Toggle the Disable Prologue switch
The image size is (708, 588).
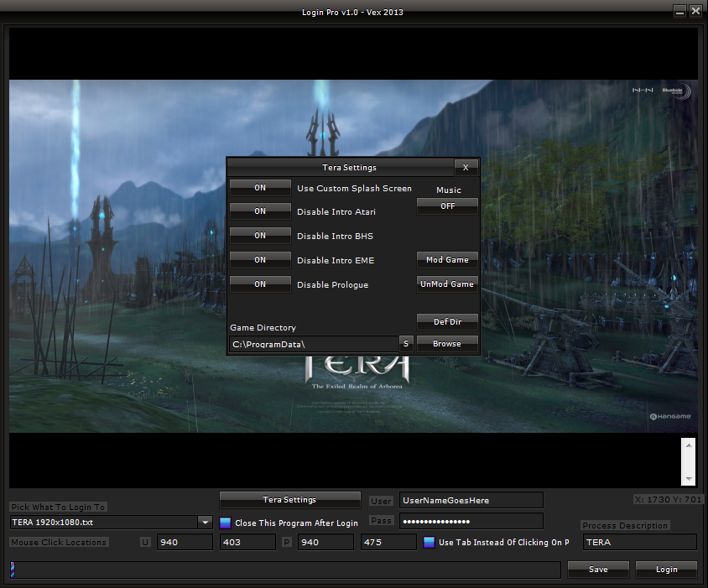click(260, 284)
